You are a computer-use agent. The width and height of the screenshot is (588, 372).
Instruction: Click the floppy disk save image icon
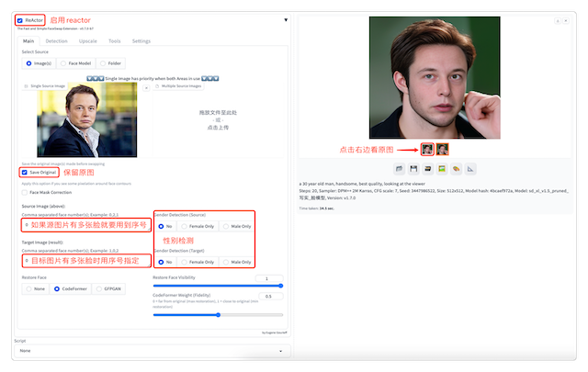pos(413,169)
